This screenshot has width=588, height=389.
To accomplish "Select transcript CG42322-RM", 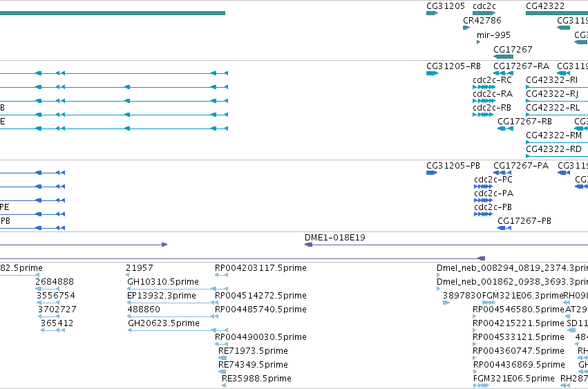I will [554, 135].
